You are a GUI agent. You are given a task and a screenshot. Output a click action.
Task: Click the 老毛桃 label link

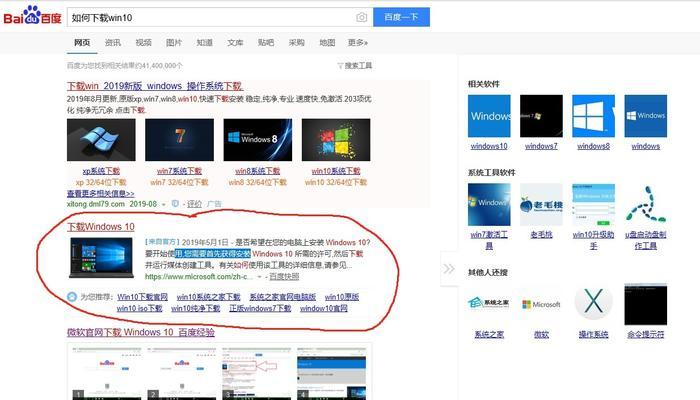[542, 235]
